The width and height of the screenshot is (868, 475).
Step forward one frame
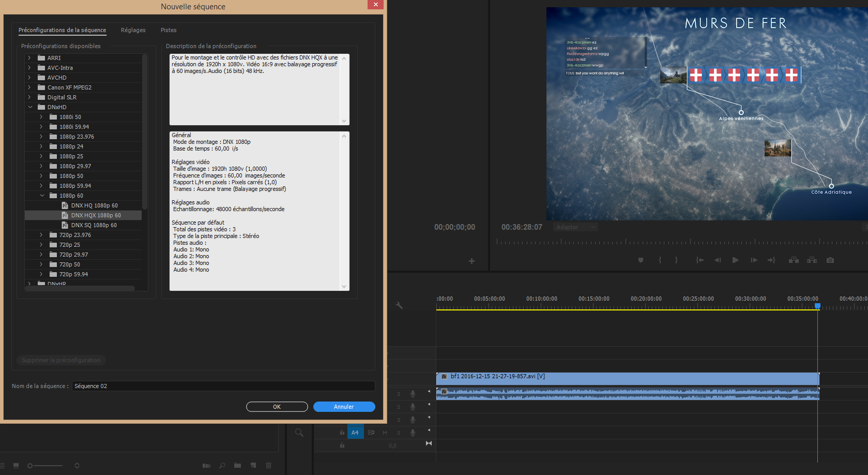(x=754, y=260)
